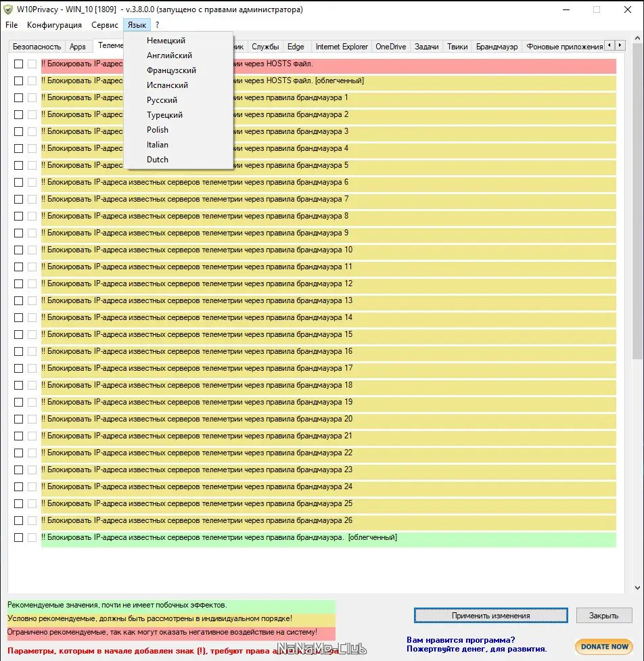Click the green Рекомендуемые значения legend text
This screenshot has height=661, width=644.
117,605
